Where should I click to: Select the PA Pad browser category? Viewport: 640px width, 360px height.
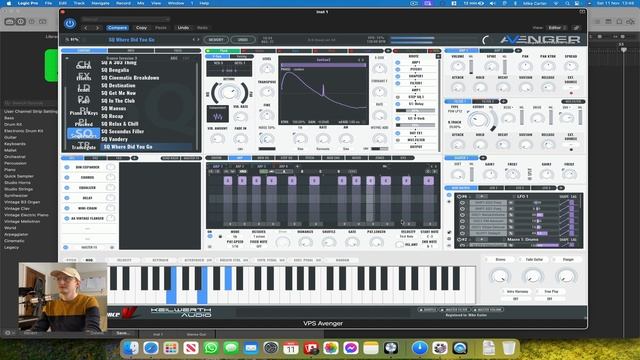[x=83, y=99]
